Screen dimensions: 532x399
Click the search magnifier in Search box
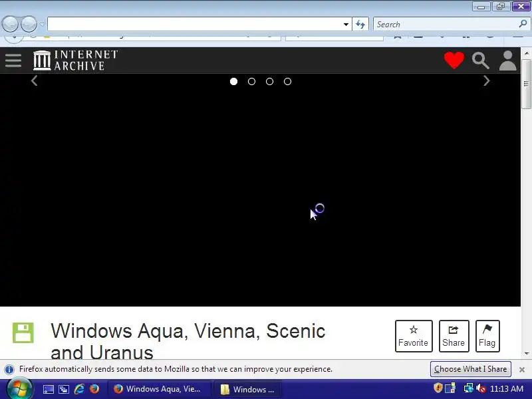coord(523,24)
